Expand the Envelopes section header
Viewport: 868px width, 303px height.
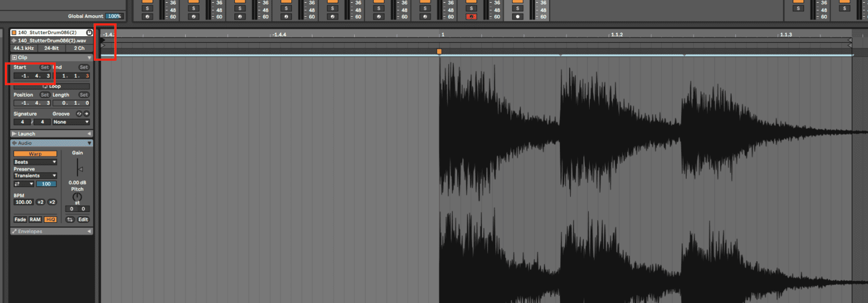click(51, 231)
